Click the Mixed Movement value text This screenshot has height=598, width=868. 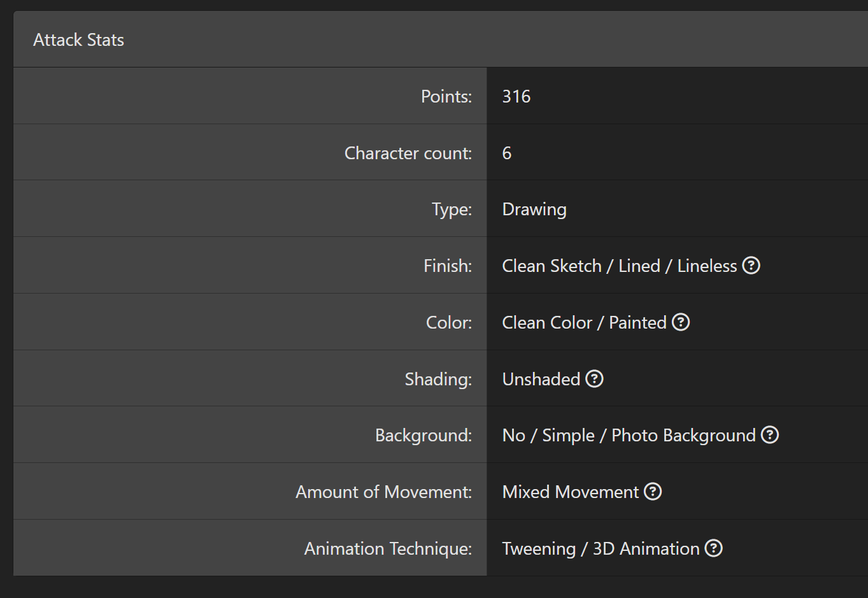[x=571, y=492]
